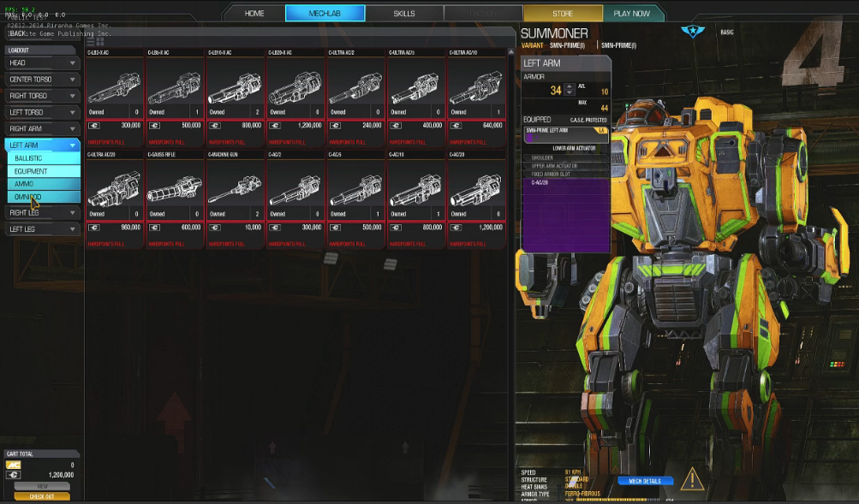Click the blue star wings faction badge
The height and width of the screenshot is (504, 859).
(x=693, y=31)
